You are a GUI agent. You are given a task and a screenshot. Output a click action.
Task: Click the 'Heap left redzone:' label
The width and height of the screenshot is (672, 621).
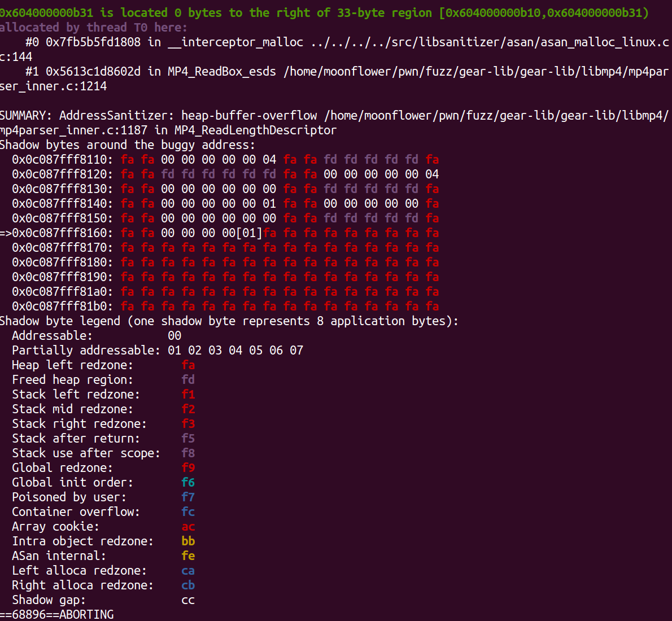72,365
